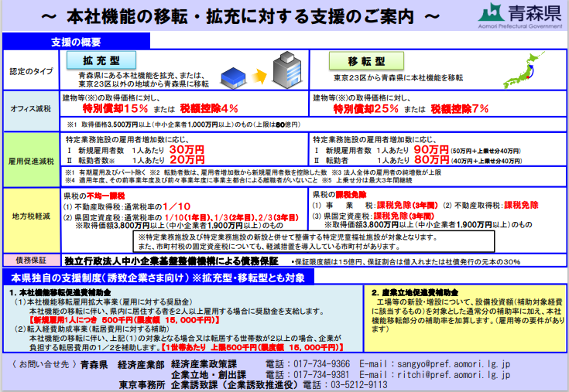
Task: Click the 雇用促進減税 row label
Action: 31,161
